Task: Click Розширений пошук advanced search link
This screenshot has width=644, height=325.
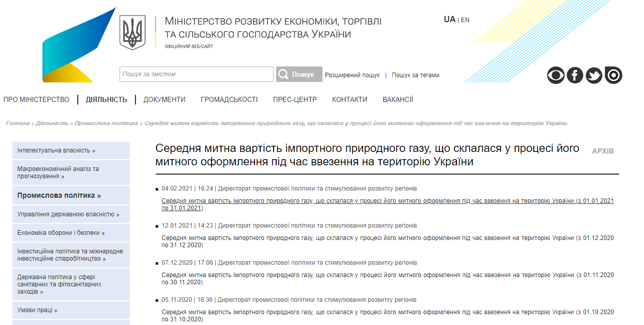Action: [352, 75]
